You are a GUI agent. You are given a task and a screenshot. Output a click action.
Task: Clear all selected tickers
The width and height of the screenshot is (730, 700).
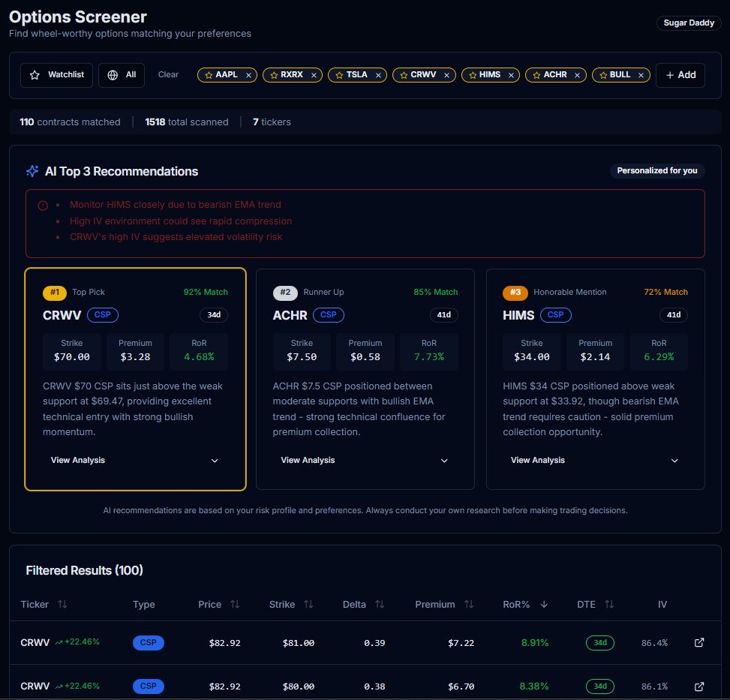pyautogui.click(x=168, y=74)
